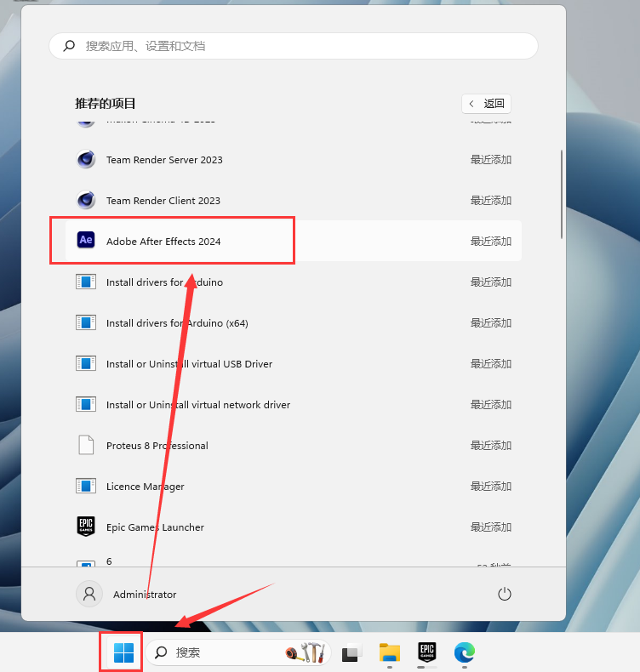The image size is (640, 672).
Task: Open the virtual network driver installer icon
Action: pyautogui.click(x=86, y=404)
